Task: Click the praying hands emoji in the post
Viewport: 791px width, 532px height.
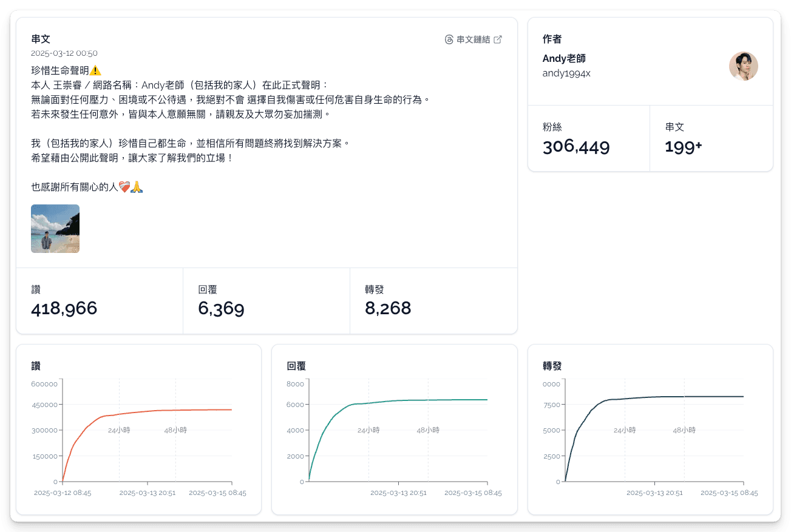Action: (137, 187)
